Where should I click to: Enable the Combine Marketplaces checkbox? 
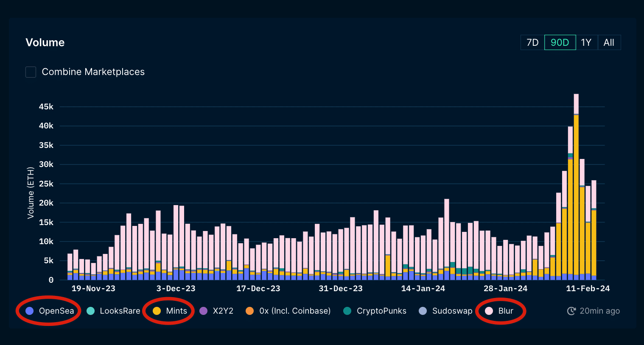(x=31, y=72)
